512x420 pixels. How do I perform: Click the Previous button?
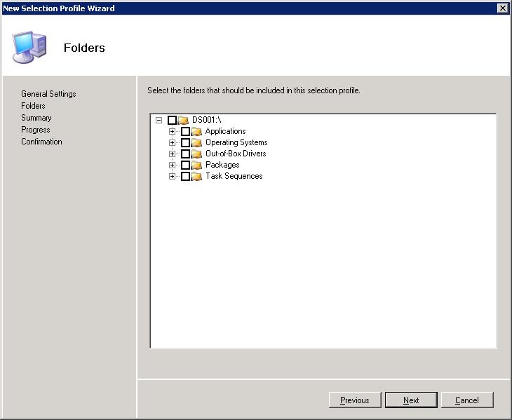pos(355,400)
